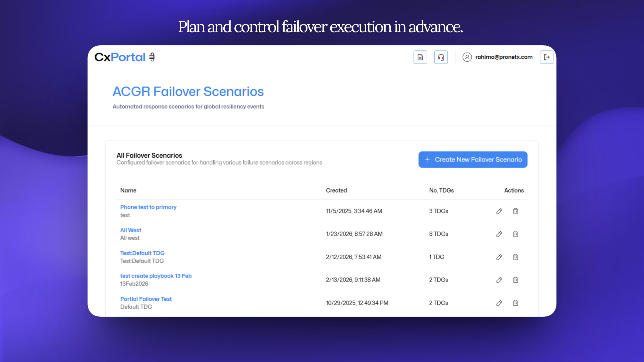Viewport: 644px width, 362px height.
Task: Edit the test create playbook 13 Feb scenario
Action: click(499, 280)
